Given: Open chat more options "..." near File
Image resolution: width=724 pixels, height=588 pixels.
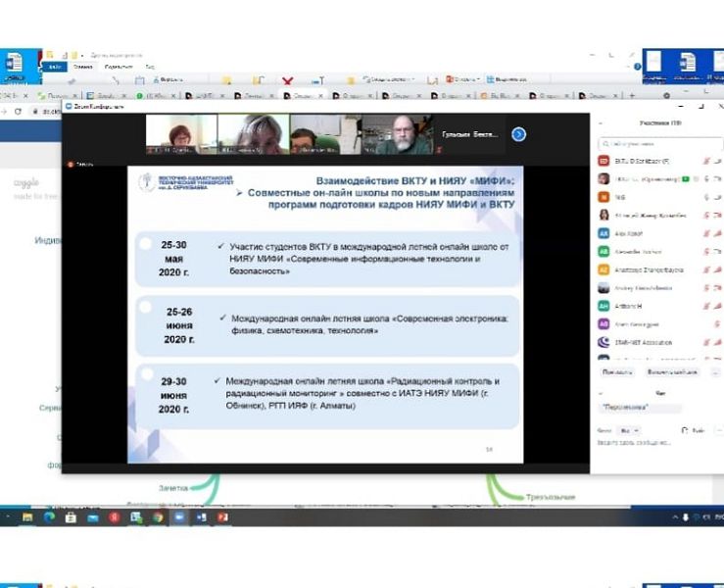Looking at the screenshot, I should (719, 430).
